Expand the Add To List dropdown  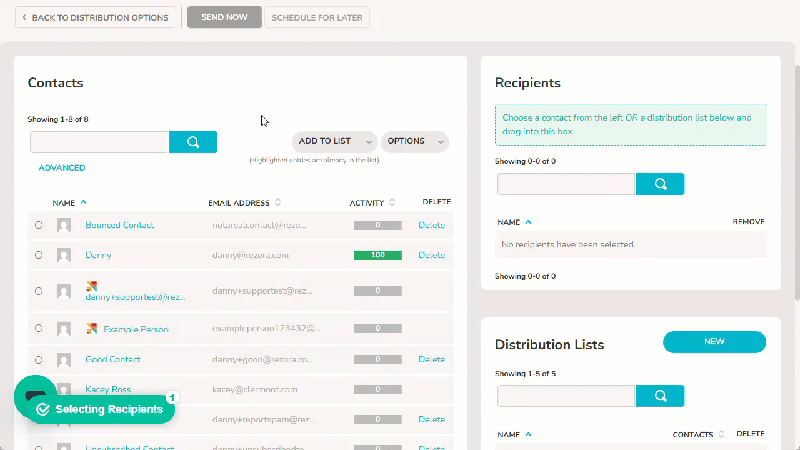click(335, 141)
